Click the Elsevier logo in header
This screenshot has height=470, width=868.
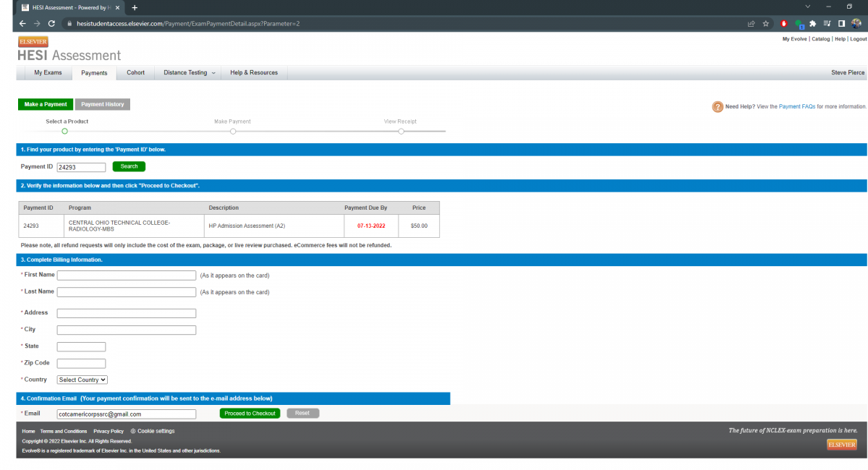pos(33,41)
